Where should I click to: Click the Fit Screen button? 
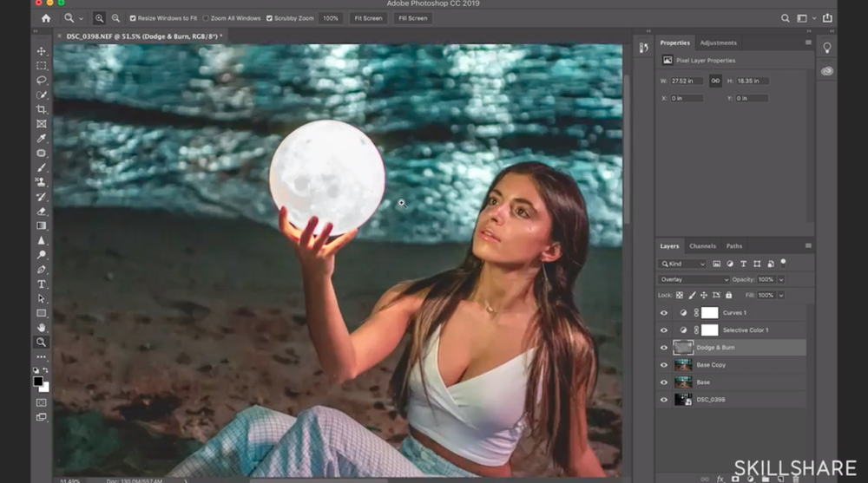(367, 18)
